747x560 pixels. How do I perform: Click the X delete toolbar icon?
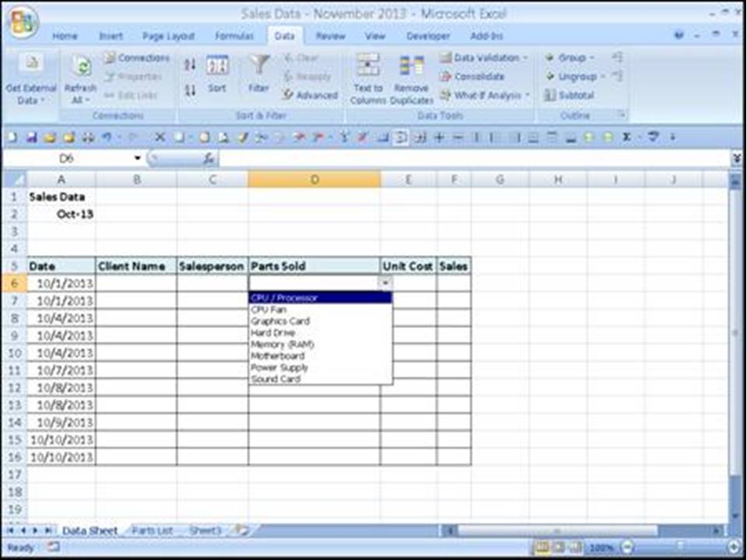pyautogui.click(x=160, y=138)
